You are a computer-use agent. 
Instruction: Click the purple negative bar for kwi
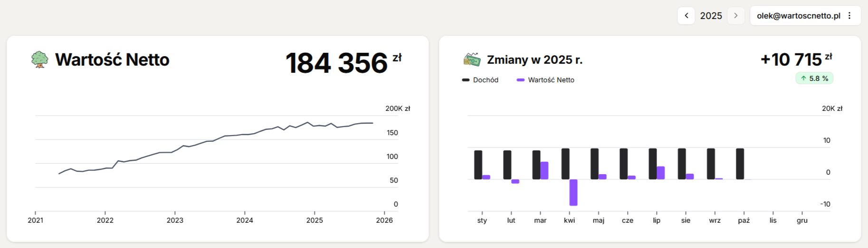[573, 192]
